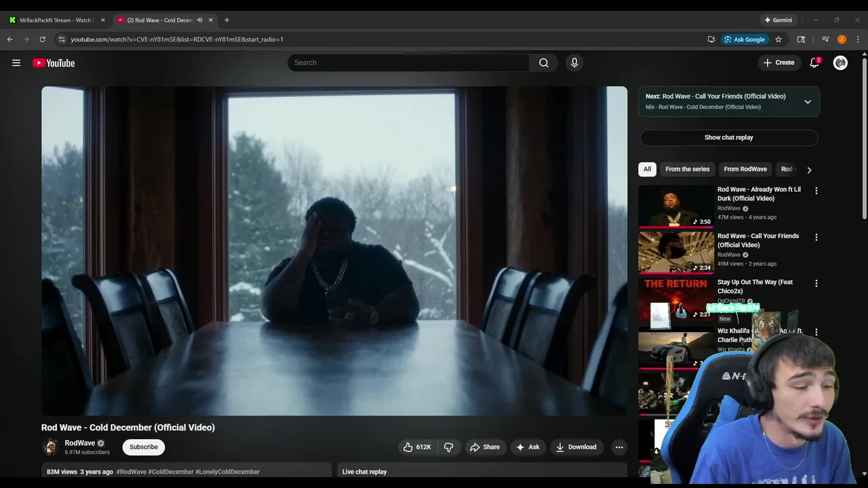Open Gemini in Chrome

pyautogui.click(x=777, y=20)
